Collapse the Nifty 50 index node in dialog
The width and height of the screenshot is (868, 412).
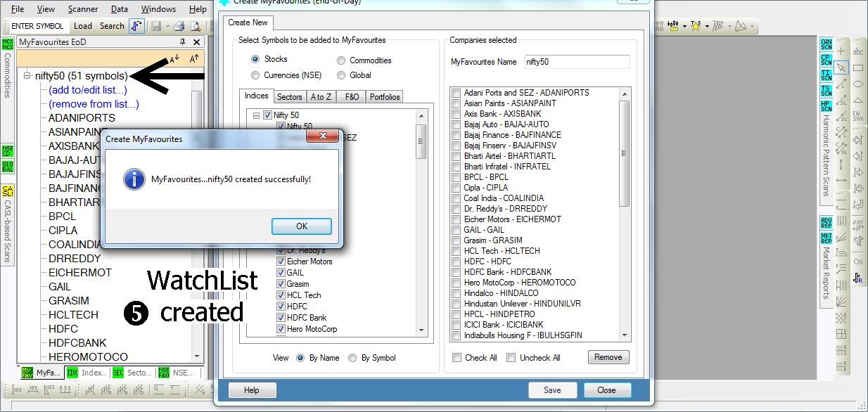tap(256, 115)
